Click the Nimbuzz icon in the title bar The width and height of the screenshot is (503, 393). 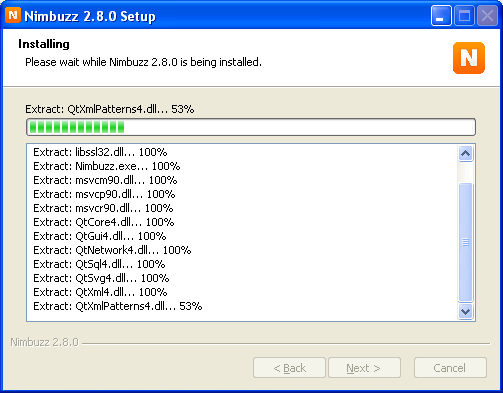coord(13,15)
